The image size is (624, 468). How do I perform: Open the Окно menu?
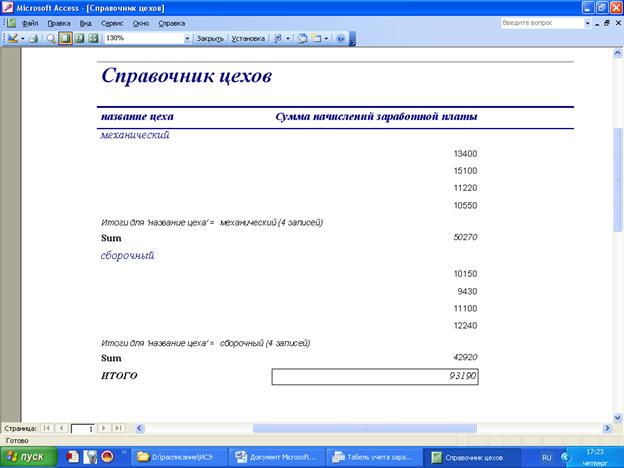pyautogui.click(x=141, y=23)
